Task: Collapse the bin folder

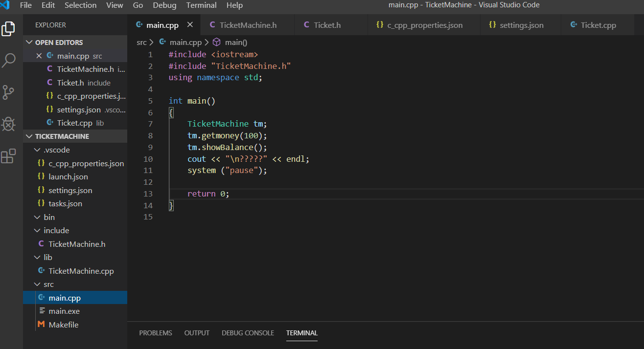Action: 38,217
